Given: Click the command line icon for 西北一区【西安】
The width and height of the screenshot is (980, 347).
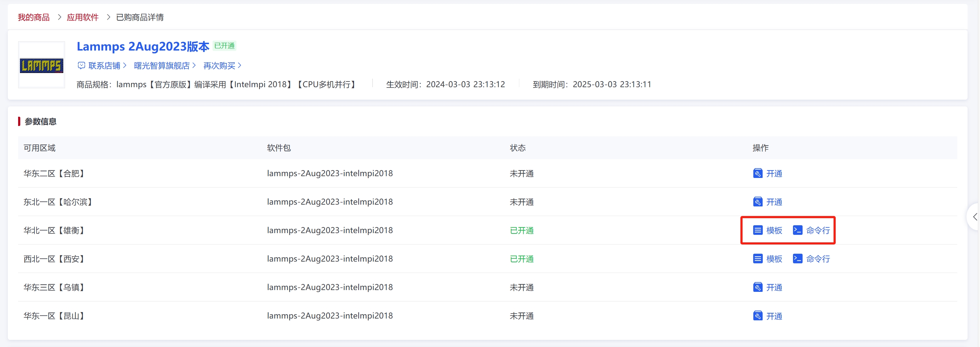Looking at the screenshot, I should 797,259.
